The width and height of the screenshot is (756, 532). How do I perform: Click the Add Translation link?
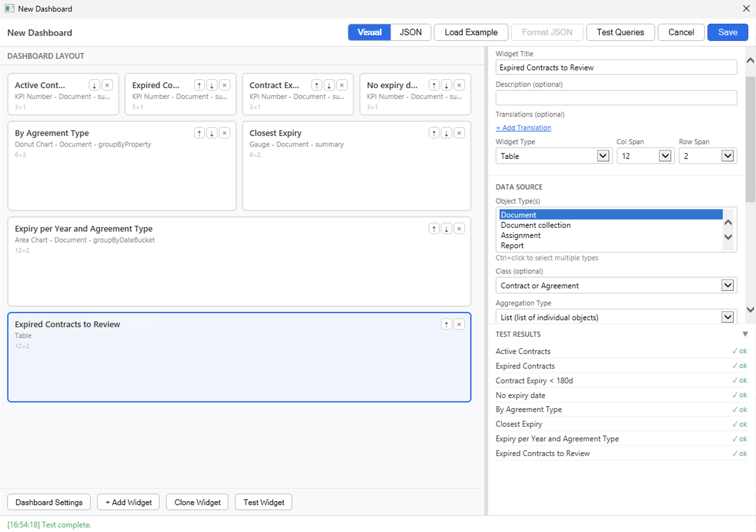pos(523,128)
